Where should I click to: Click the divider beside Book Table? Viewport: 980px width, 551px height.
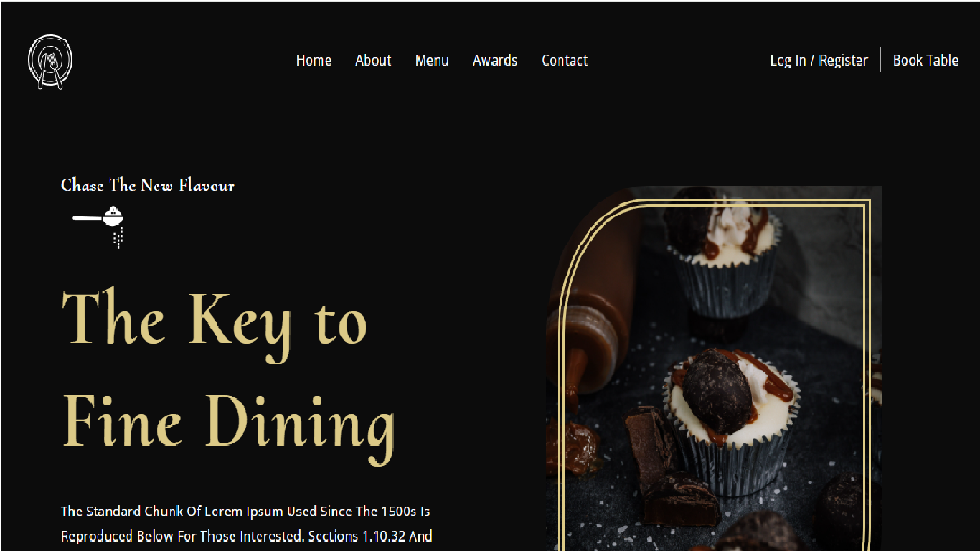click(880, 60)
